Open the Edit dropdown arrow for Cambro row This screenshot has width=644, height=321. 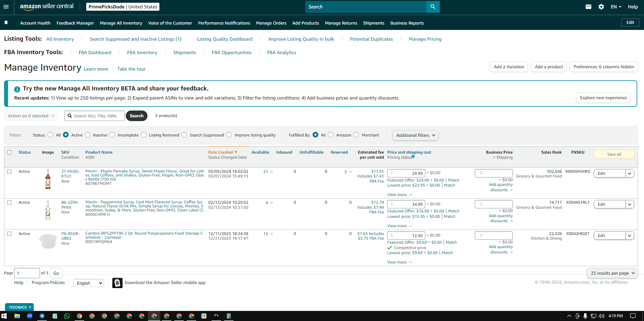click(630, 236)
